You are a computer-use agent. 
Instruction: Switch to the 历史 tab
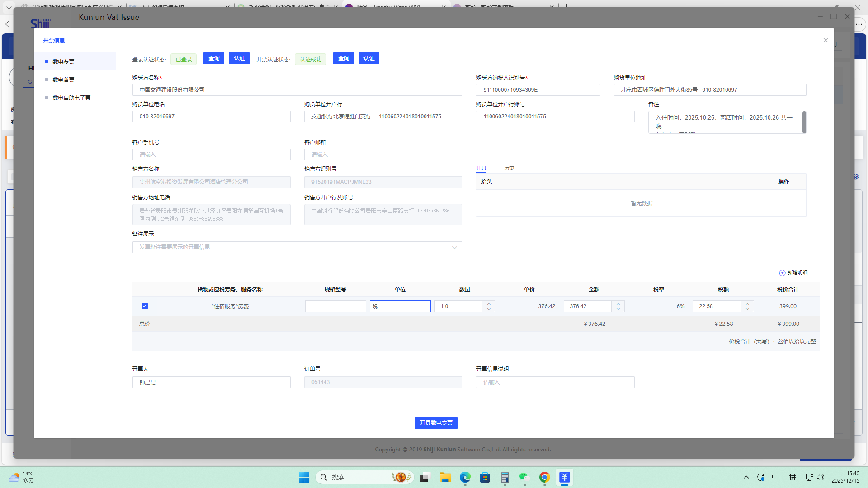point(509,168)
